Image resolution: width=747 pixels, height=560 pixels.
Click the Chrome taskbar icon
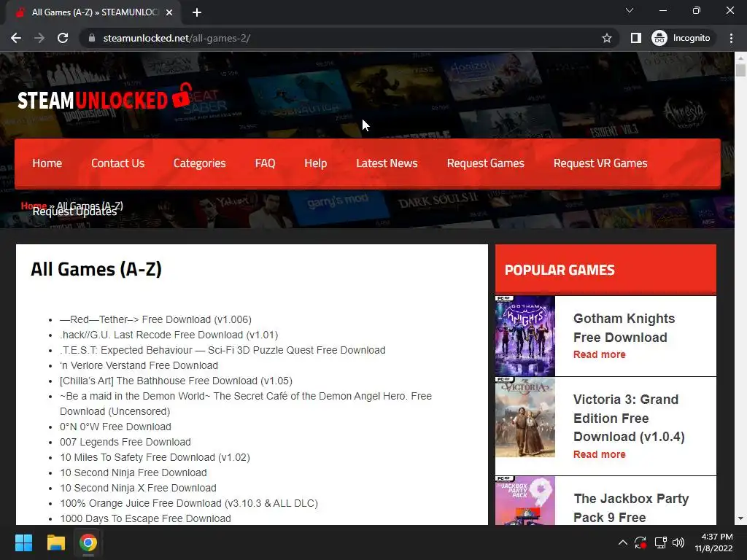tap(88, 542)
